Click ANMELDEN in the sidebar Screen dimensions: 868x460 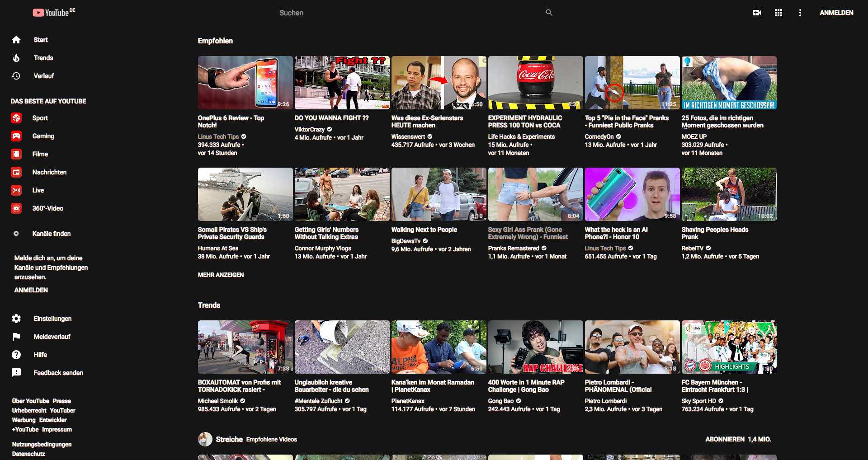coord(31,290)
